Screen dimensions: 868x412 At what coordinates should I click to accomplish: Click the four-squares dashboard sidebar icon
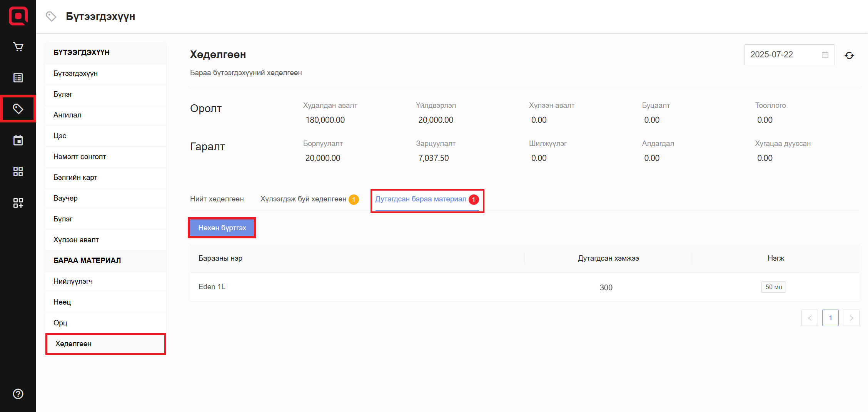click(18, 171)
